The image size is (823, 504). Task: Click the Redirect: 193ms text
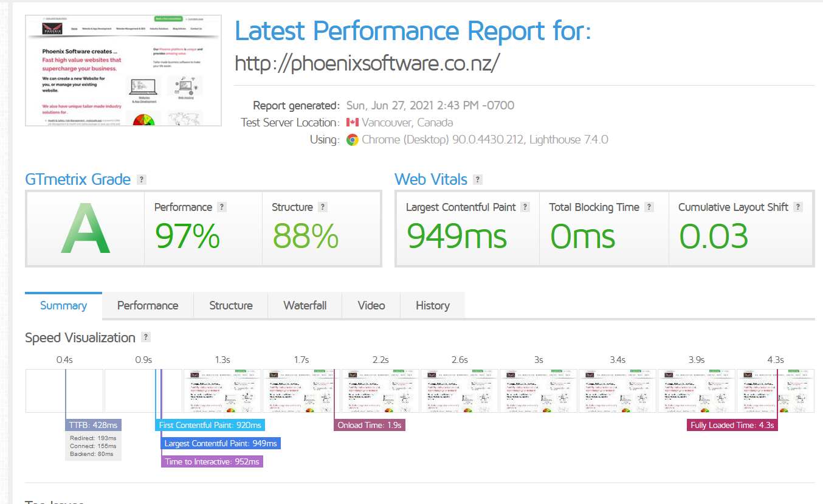pos(92,438)
